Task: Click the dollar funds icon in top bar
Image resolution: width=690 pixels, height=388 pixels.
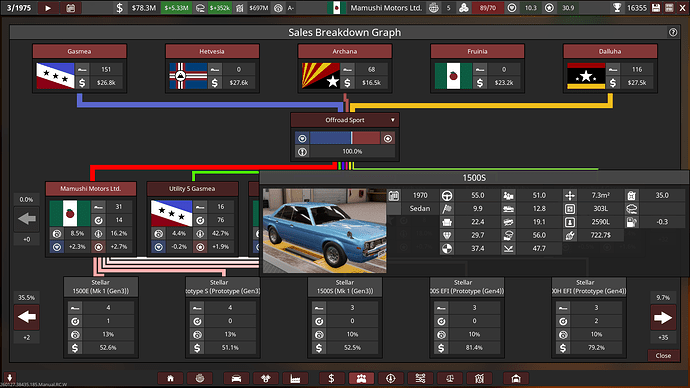Action: coord(120,8)
